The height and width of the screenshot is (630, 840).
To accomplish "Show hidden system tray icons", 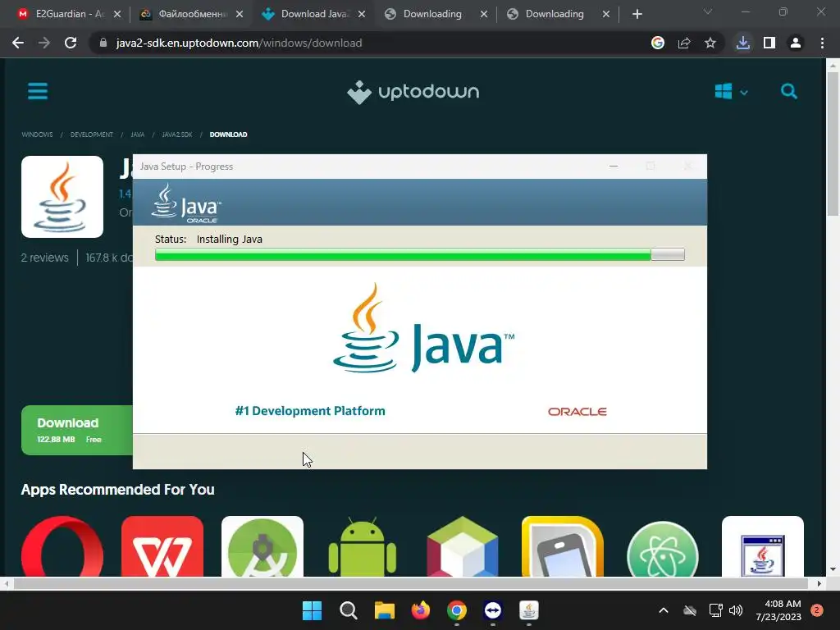I will [663, 610].
